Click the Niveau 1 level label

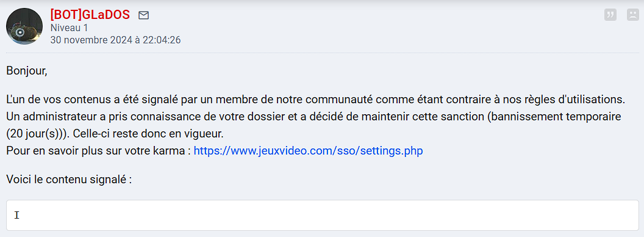[x=69, y=28]
